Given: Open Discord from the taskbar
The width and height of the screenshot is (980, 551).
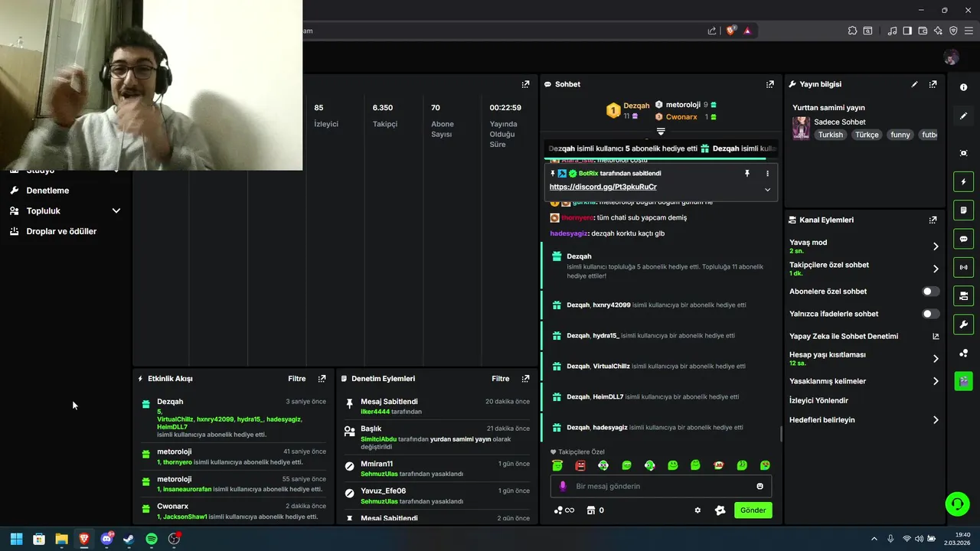Looking at the screenshot, I should pos(106,539).
